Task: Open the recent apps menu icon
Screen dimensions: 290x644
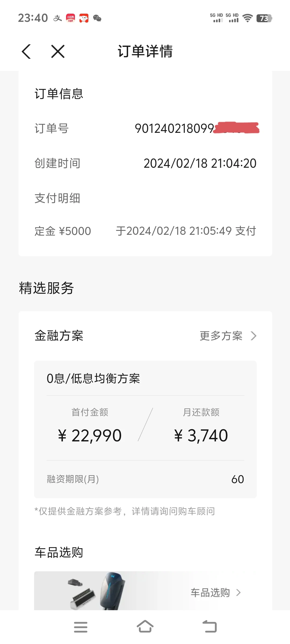Action: (81, 627)
